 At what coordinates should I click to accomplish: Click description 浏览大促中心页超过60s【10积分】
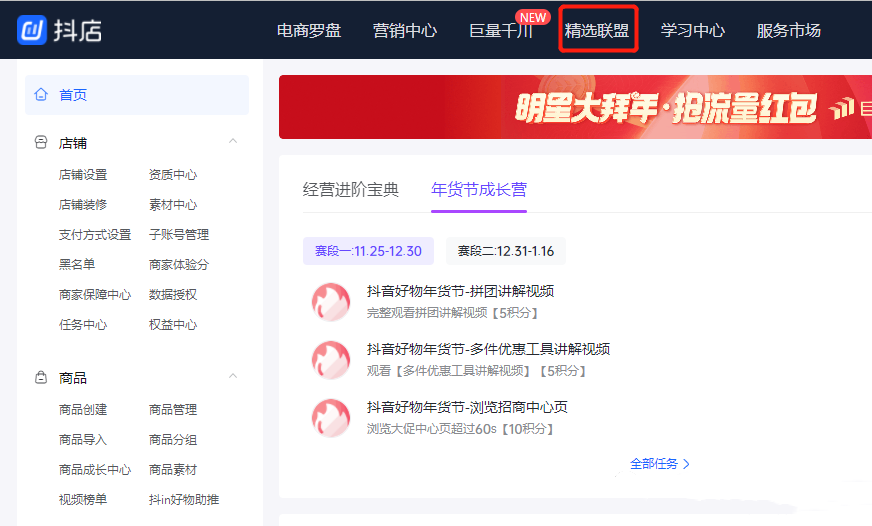[x=461, y=429]
